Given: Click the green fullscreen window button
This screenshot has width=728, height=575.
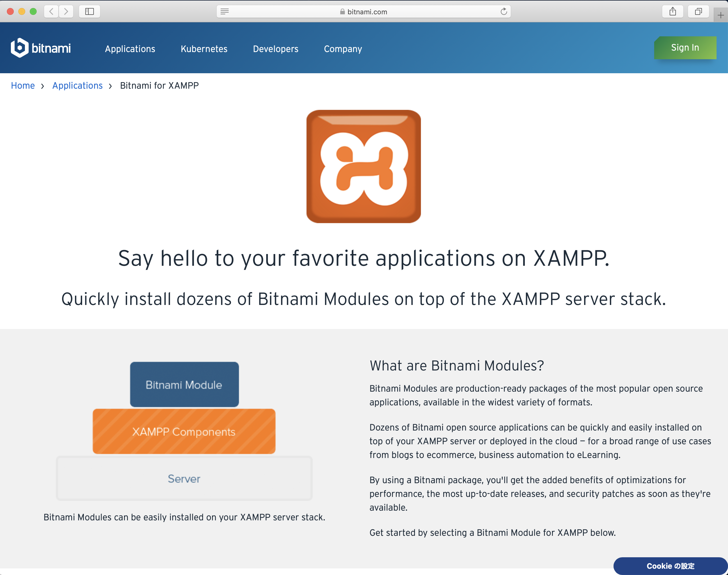Looking at the screenshot, I should [x=33, y=11].
